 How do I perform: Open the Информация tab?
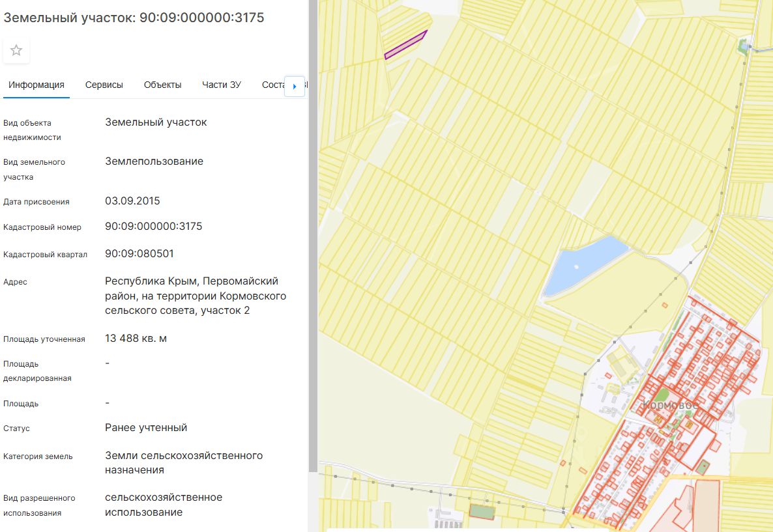[x=36, y=85]
